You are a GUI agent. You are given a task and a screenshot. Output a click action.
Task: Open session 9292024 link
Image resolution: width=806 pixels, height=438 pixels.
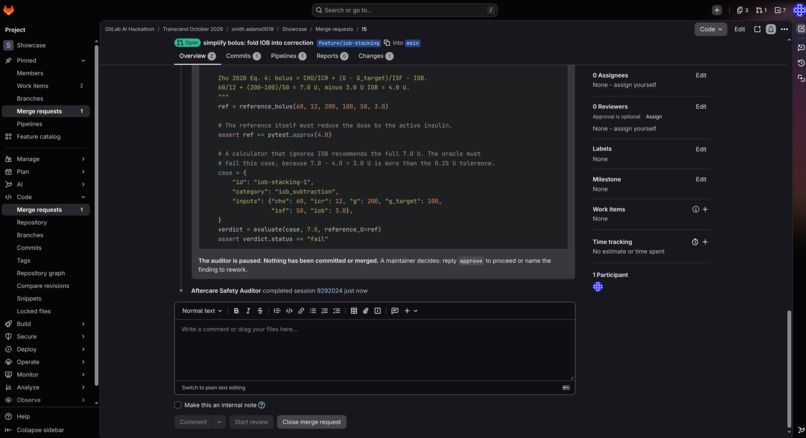pos(329,290)
